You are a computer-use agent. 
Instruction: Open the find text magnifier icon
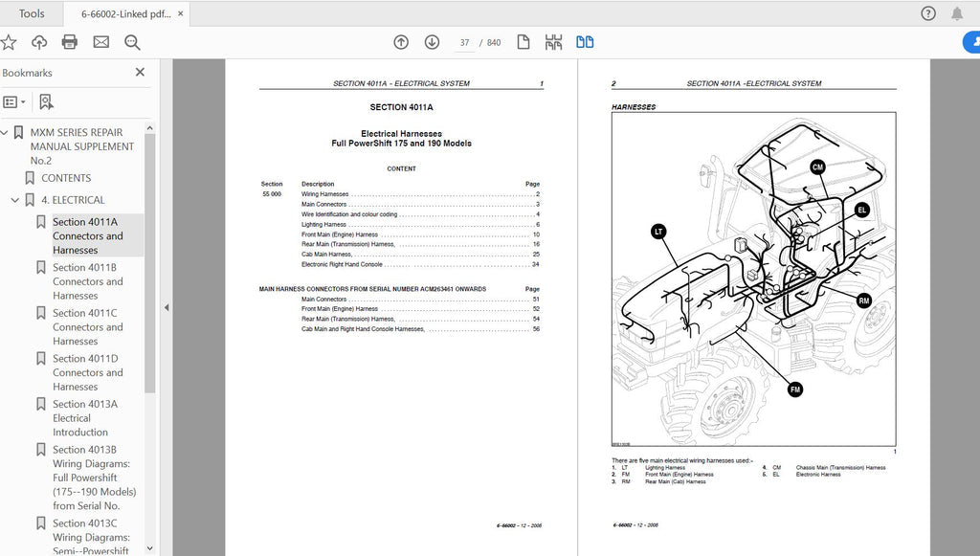pos(132,42)
